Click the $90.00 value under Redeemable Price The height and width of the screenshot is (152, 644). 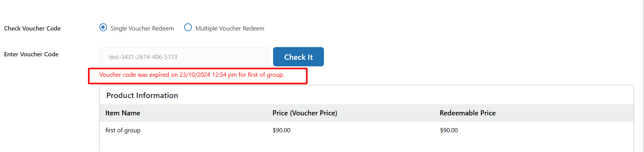pyautogui.click(x=449, y=130)
